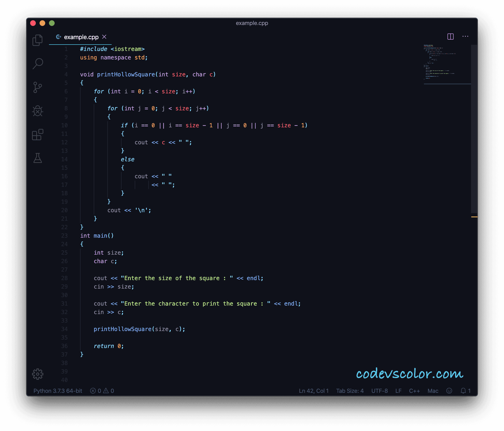Open the Extensions blocks icon
Screen dimensions: 504x431
coord(37,135)
